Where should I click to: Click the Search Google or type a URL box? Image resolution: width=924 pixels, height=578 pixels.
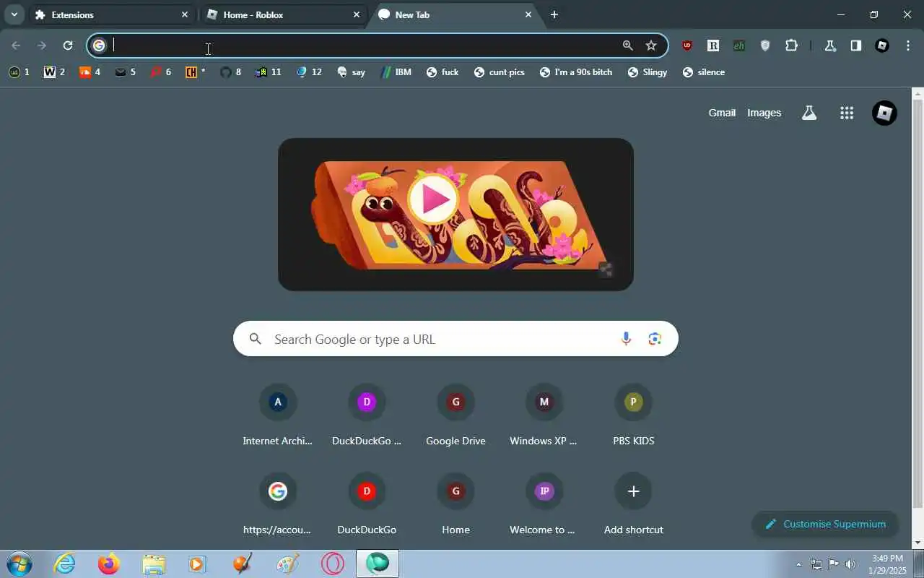[456, 339]
